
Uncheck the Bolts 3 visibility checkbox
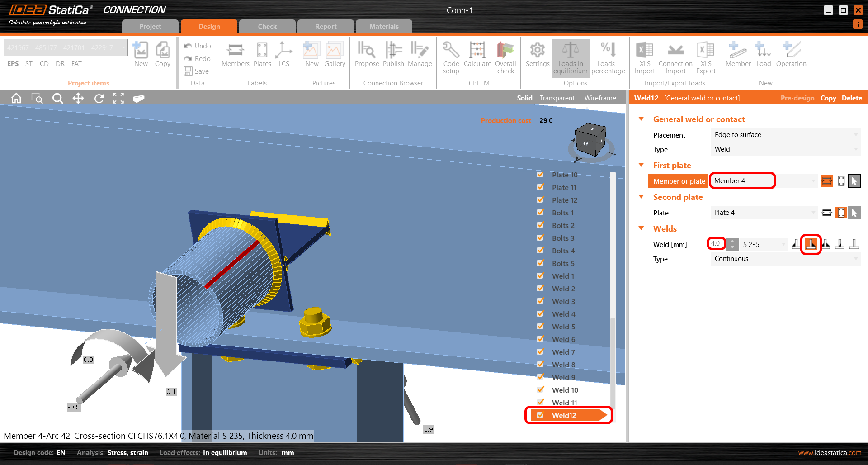(540, 237)
